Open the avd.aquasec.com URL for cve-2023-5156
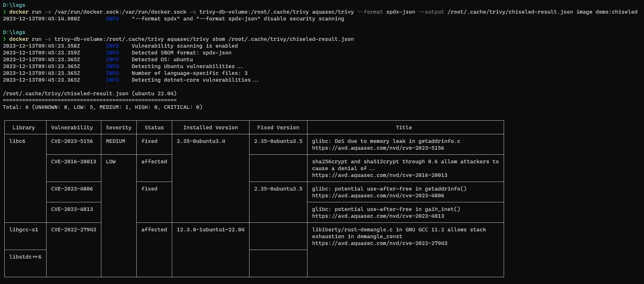This screenshot has height=284, width=644. tap(378, 148)
